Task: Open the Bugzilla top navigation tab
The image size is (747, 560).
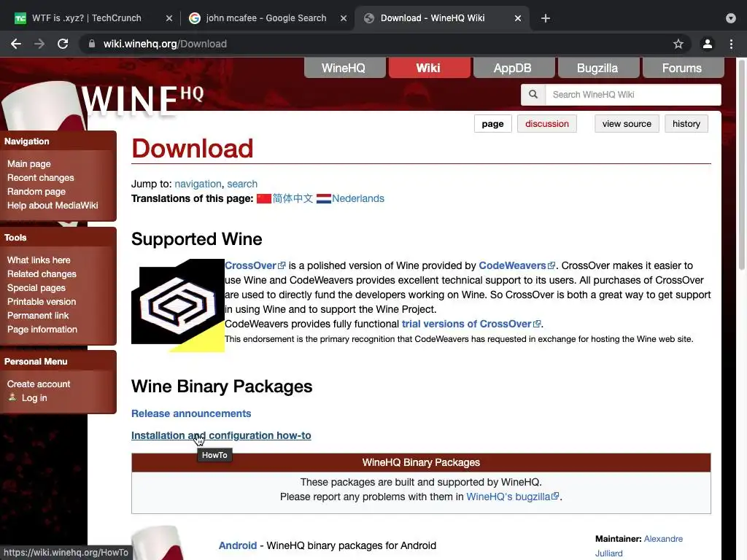Action: point(597,68)
